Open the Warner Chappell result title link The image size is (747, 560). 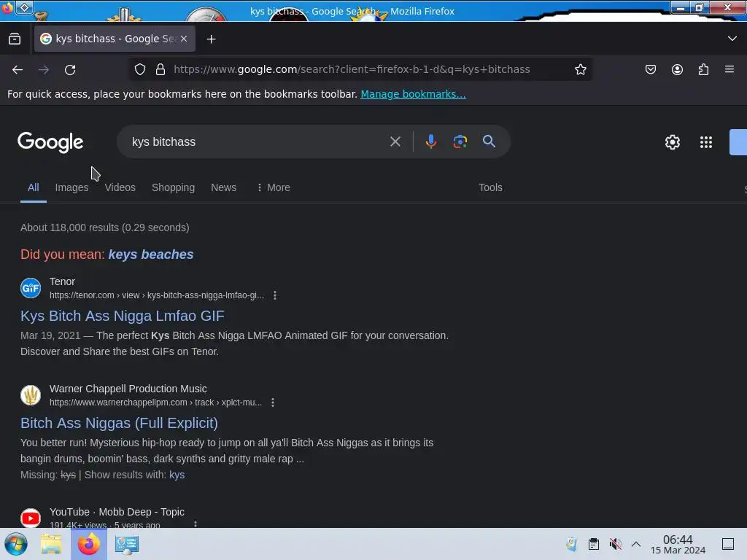click(119, 423)
